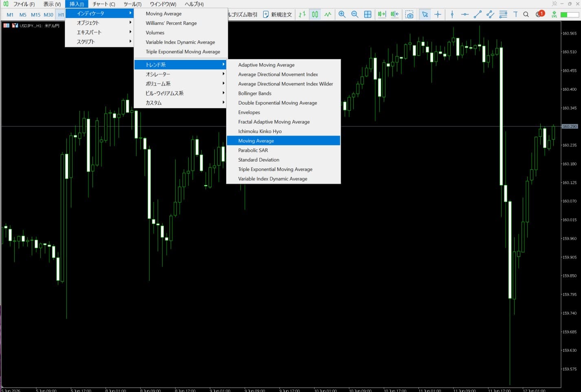The height and width of the screenshot is (392, 581).
Task: Draw a vertical line tool
Action: 452,14
